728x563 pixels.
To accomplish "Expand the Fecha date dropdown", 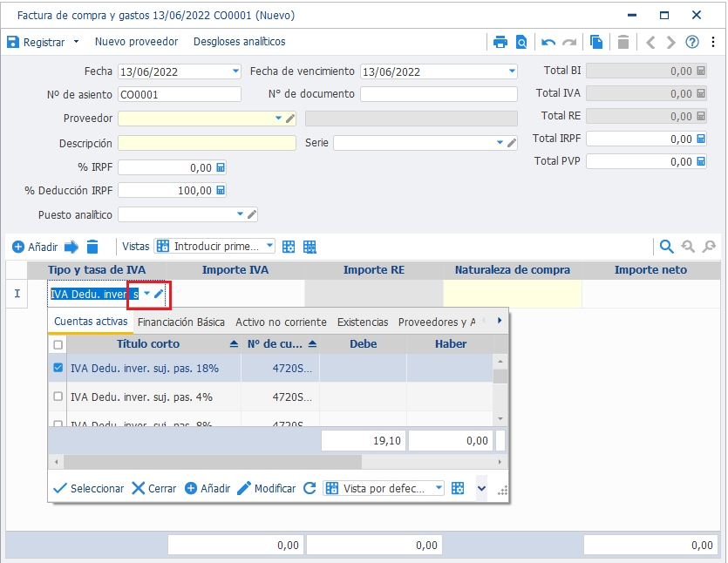I will [236, 71].
